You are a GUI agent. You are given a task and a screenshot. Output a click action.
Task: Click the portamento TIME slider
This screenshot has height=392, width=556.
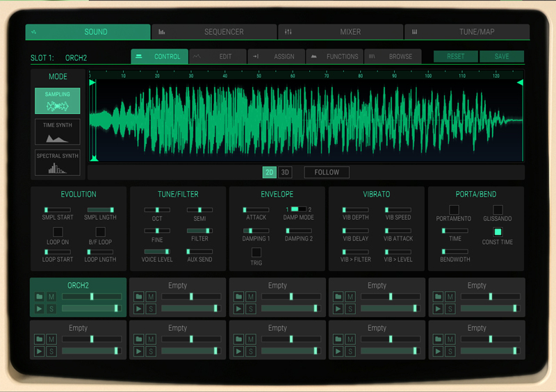455,231
